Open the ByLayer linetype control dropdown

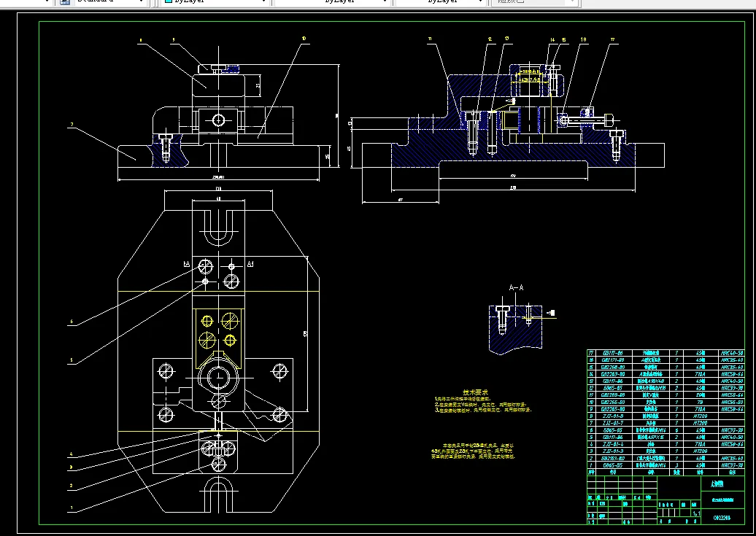pos(332,1)
